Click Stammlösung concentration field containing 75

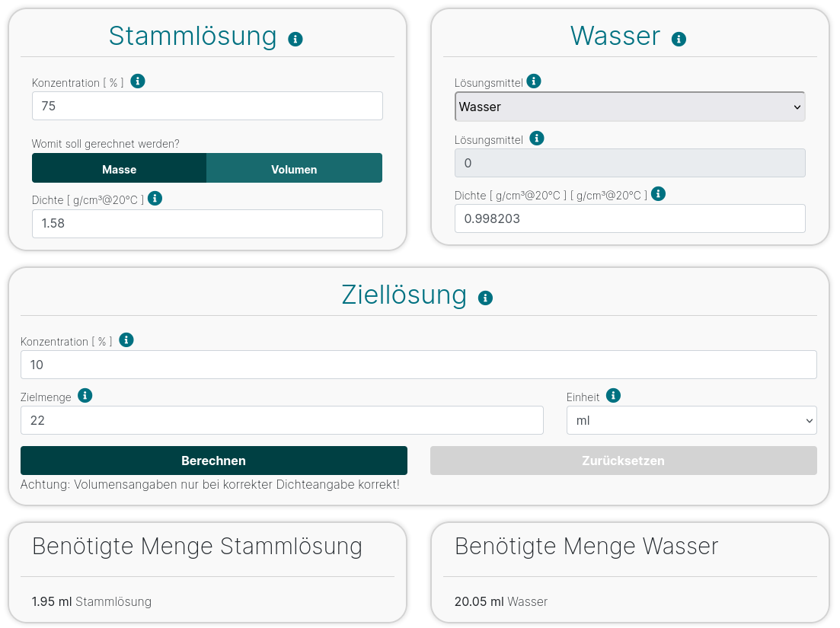(207, 106)
